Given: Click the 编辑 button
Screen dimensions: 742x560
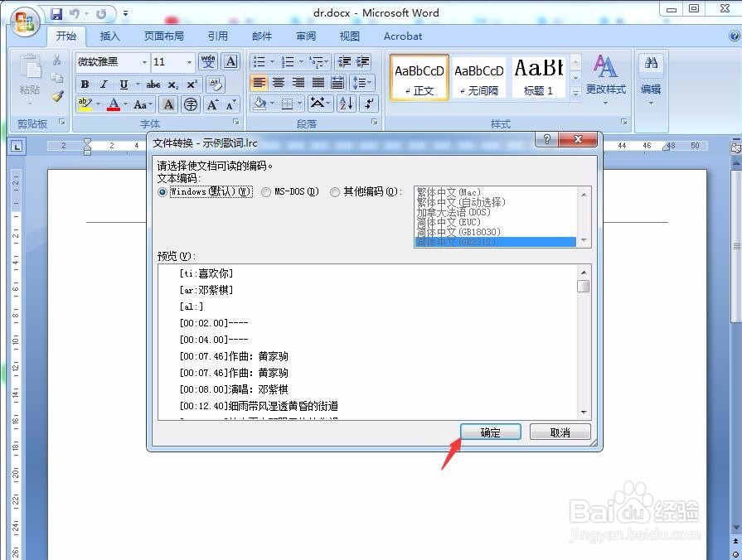Looking at the screenshot, I should (x=651, y=78).
